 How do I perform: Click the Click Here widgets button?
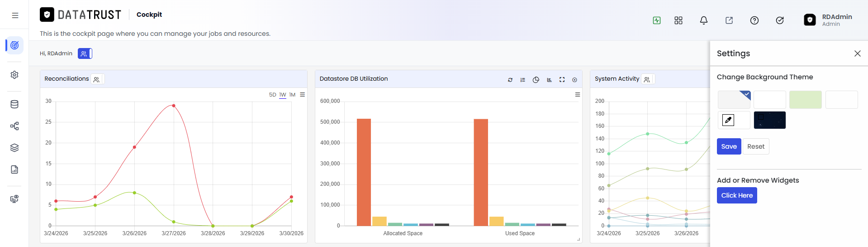[737, 195]
